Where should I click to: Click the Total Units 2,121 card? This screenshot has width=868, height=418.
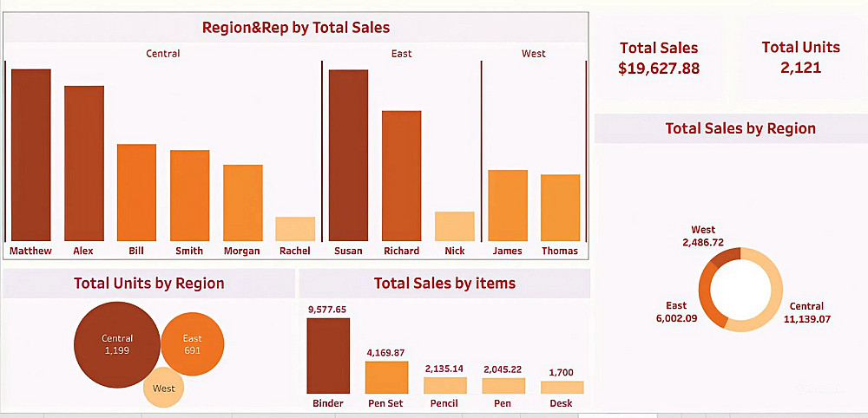pyautogui.click(x=800, y=57)
